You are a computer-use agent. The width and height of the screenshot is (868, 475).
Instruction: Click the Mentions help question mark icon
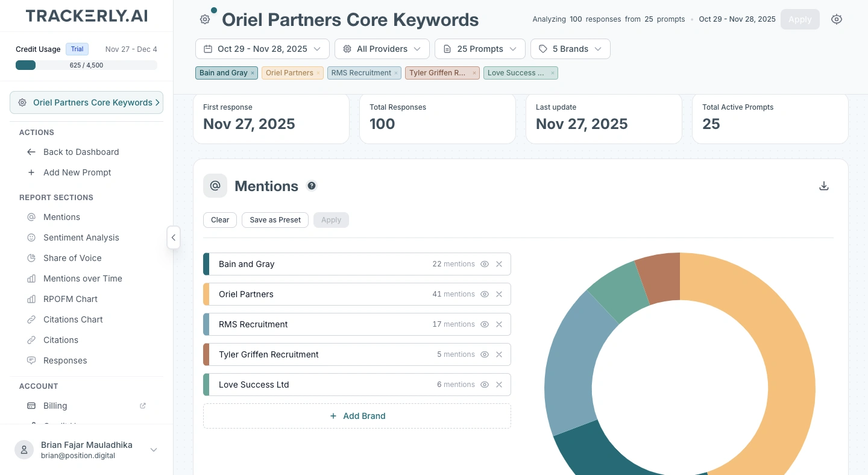pos(312,186)
